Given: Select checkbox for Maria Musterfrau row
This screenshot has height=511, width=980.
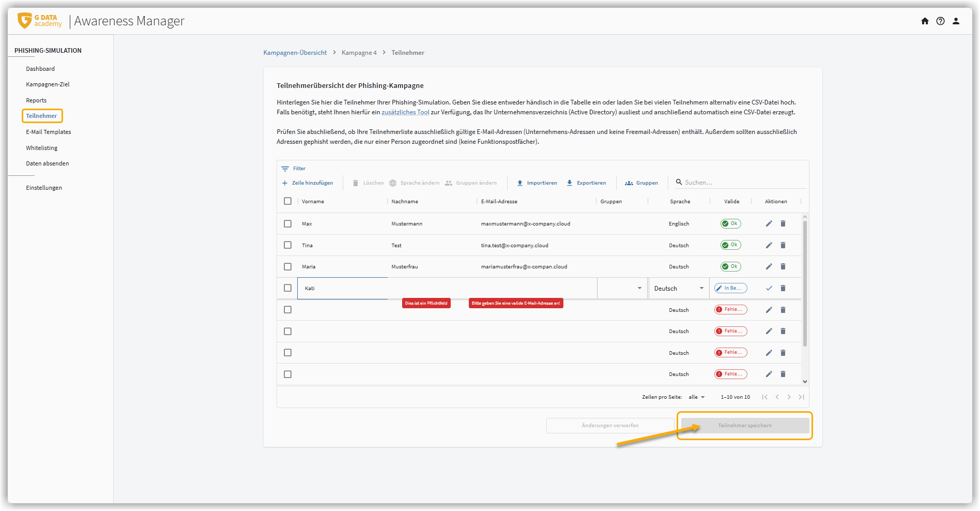Looking at the screenshot, I should [288, 267].
